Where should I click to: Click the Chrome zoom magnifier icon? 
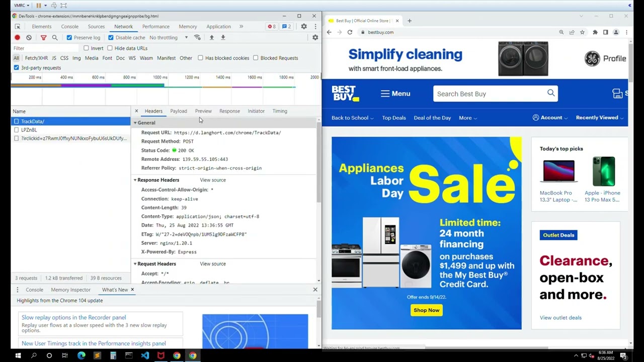coord(561,32)
